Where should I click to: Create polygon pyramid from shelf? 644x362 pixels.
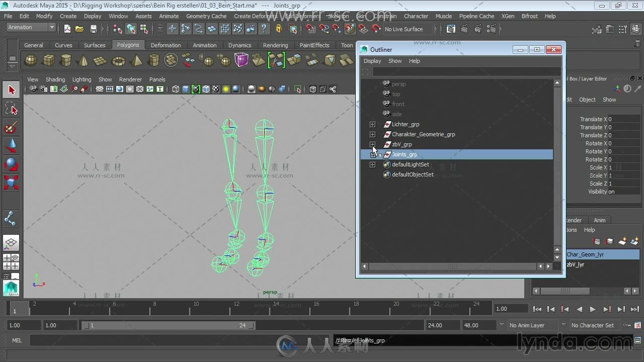(136, 61)
